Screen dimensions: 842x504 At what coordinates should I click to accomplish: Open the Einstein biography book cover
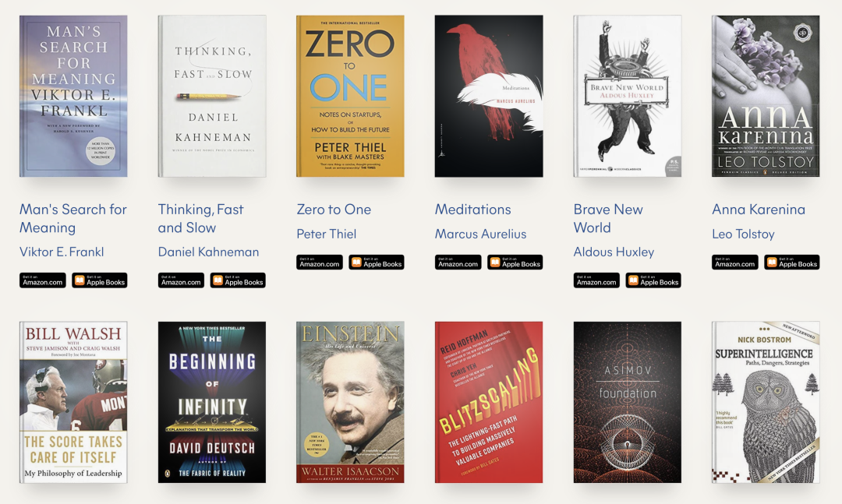coord(350,402)
